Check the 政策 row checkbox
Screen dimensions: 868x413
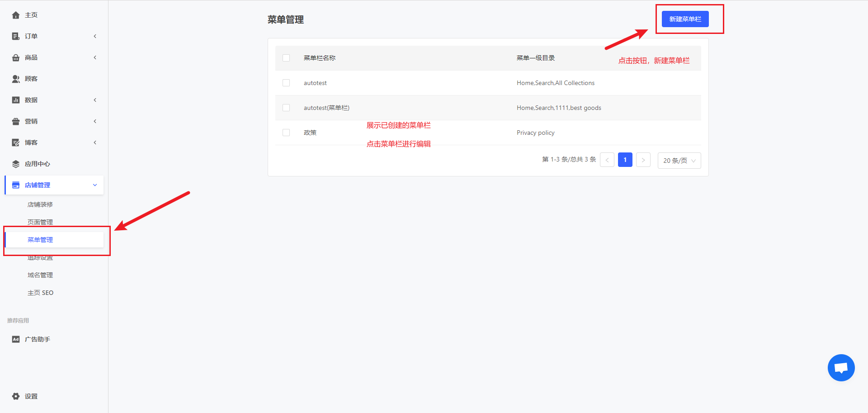[286, 133]
